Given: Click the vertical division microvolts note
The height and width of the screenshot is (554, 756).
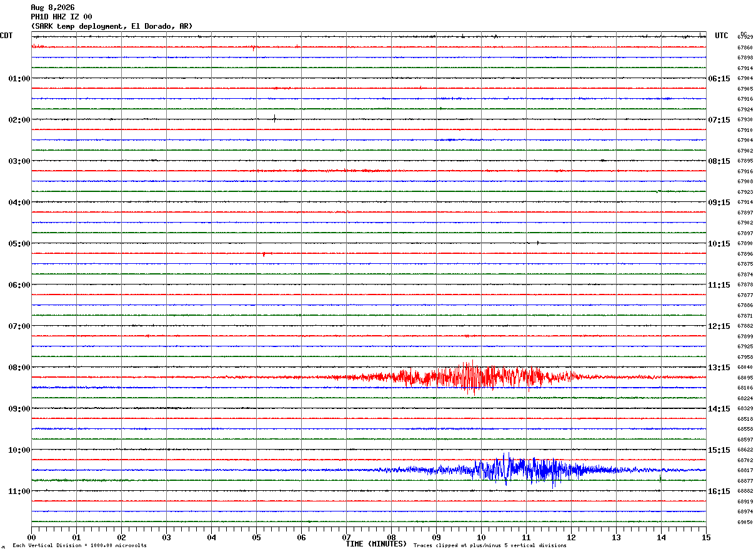Looking at the screenshot, I should coord(79,545).
